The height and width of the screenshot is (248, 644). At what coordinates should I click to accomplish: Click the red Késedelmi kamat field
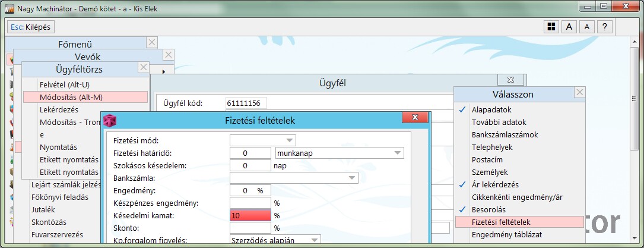250,215
